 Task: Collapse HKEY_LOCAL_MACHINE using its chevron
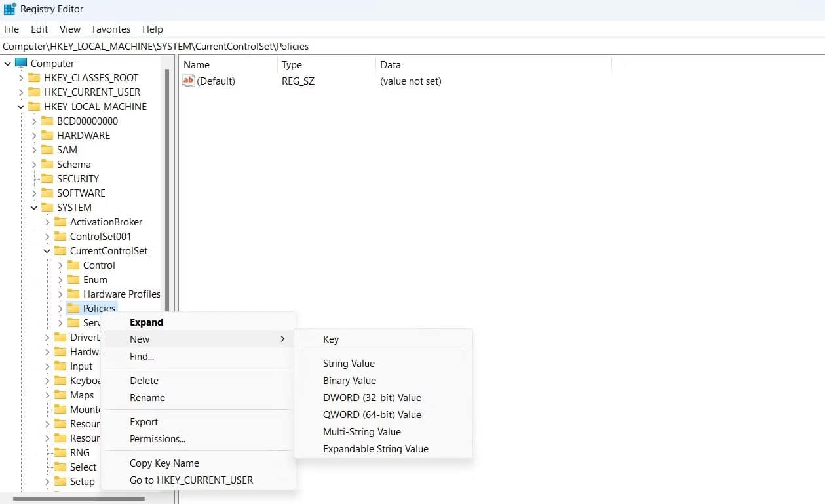[20, 106]
